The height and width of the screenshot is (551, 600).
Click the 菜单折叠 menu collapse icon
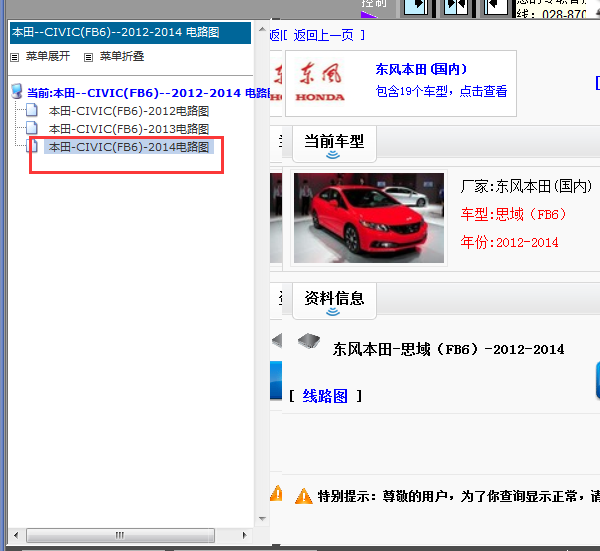pyautogui.click(x=88, y=57)
